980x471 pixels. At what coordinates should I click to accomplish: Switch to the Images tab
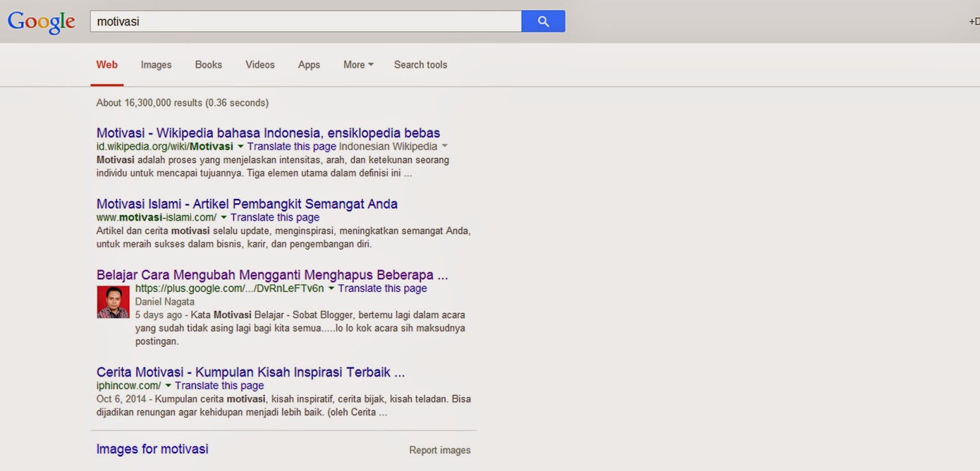(156, 65)
